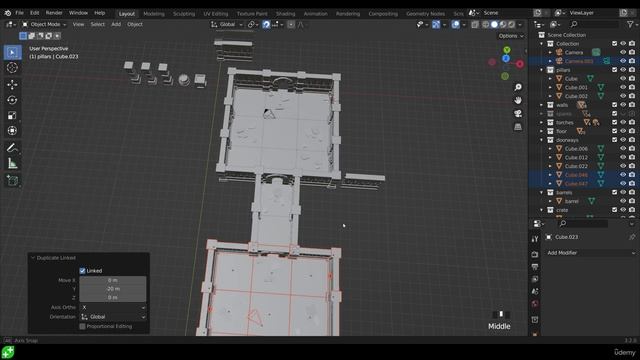Screen dimensions: 640x360
Task: Click the viewport zoom magnifier icon
Action: pyautogui.click(x=518, y=87)
